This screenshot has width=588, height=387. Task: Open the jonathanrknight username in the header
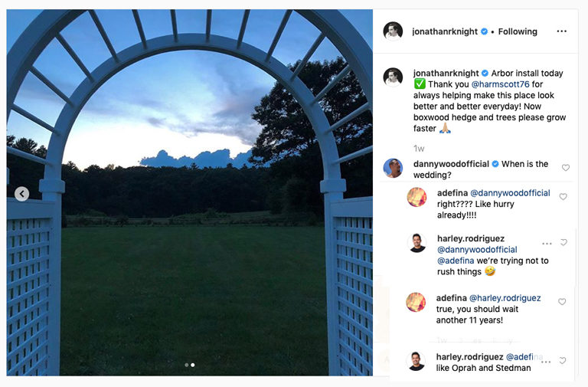pos(445,31)
